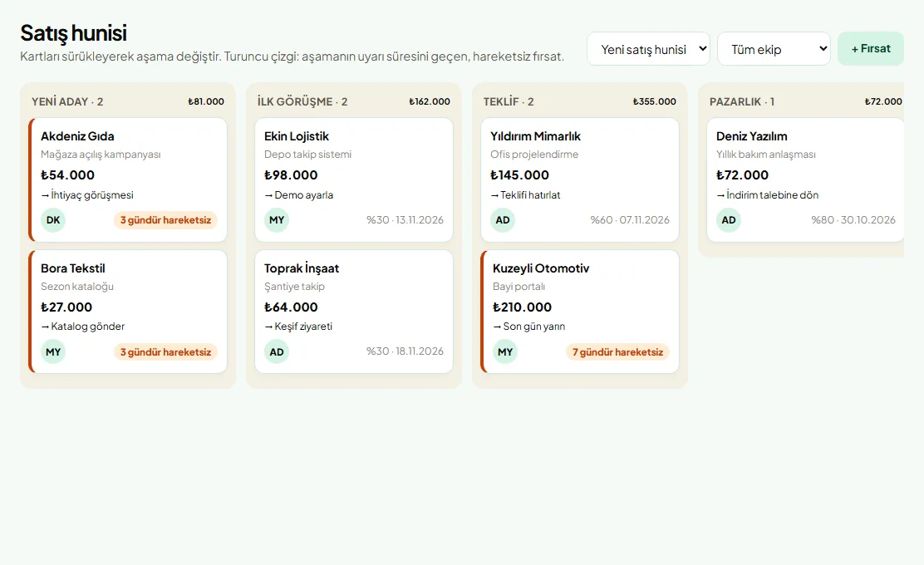The image size is (924, 565).
Task: Click the → Demo ayarla next step
Action: [x=299, y=195]
